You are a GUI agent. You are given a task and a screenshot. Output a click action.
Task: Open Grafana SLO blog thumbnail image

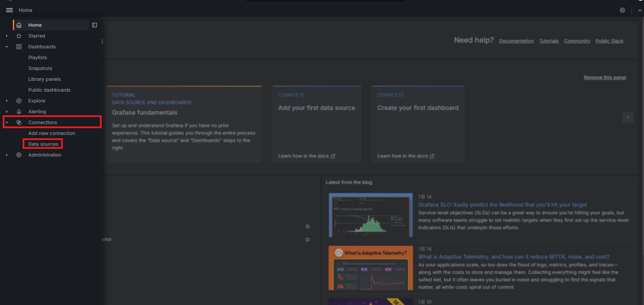(371, 215)
